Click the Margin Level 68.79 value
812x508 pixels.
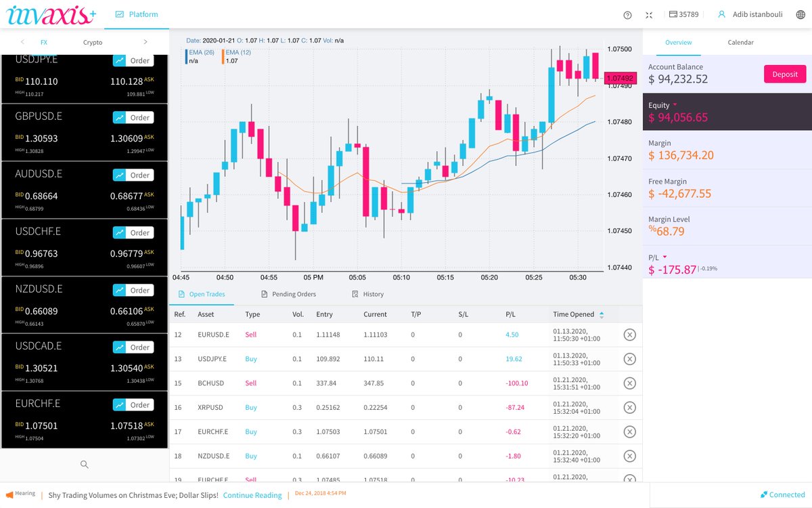(x=667, y=232)
